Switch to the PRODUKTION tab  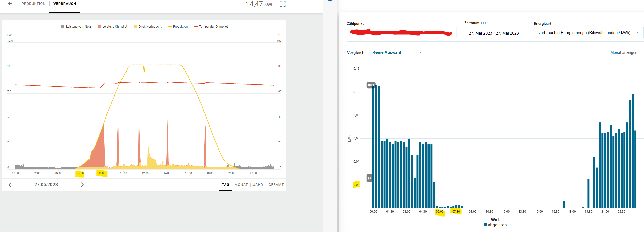pyautogui.click(x=34, y=4)
